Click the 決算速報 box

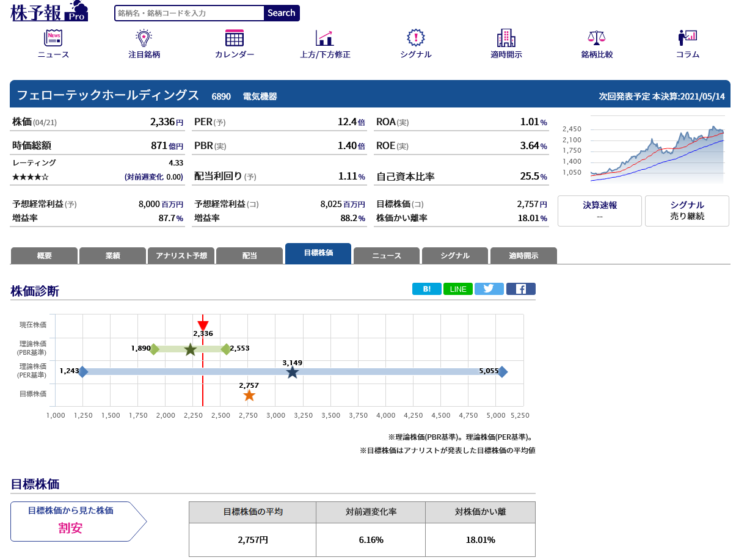[x=599, y=211]
